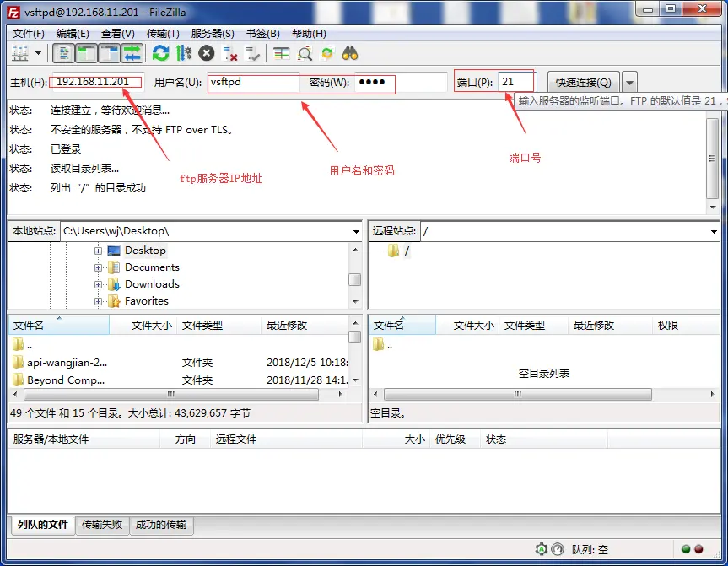This screenshot has width=728, height=566.
Task: Search for files with binoculars icon
Action: (x=350, y=53)
